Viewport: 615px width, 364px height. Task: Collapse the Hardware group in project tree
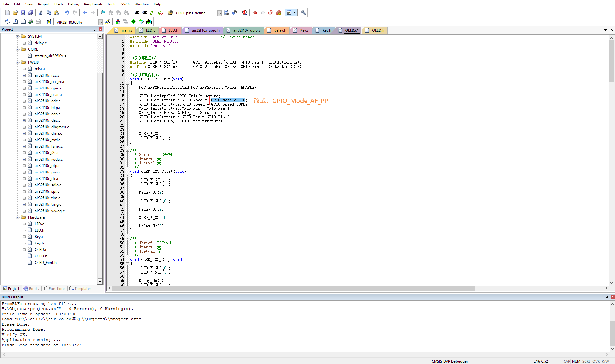(18, 217)
